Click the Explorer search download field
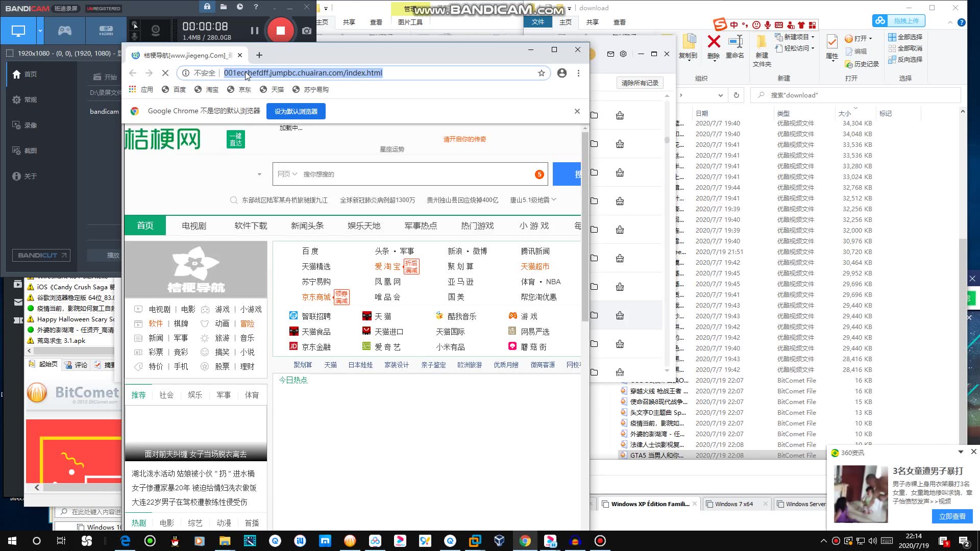 point(855,95)
